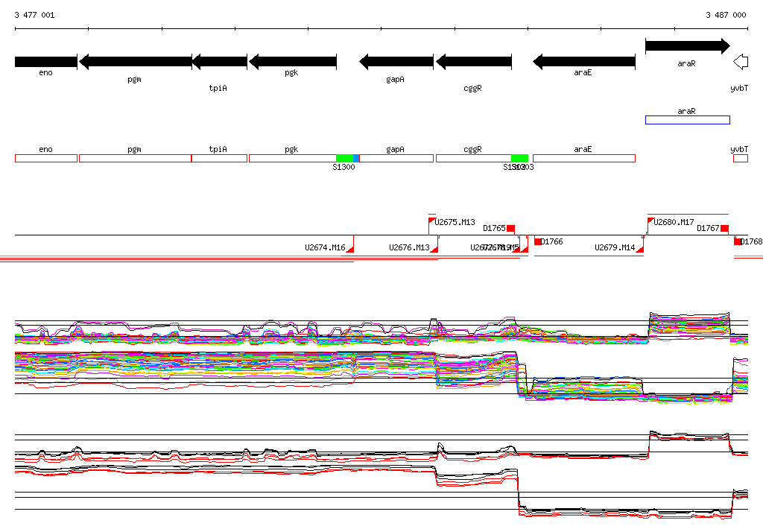
Task: Select the red square beside D1766
Action: [x=538, y=241]
